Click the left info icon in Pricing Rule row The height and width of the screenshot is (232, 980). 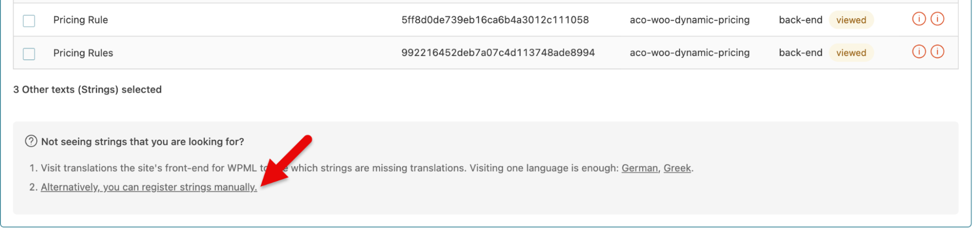pos(919,19)
